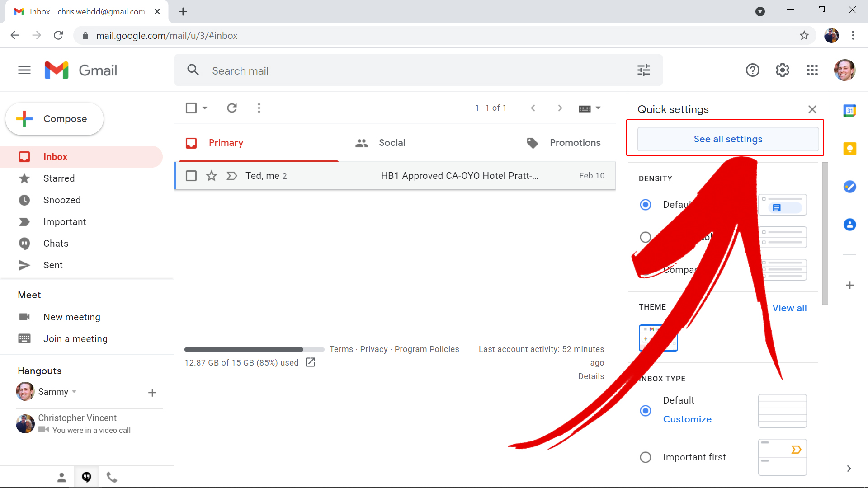
Task: Select the Comfortable density radio button
Action: (646, 237)
